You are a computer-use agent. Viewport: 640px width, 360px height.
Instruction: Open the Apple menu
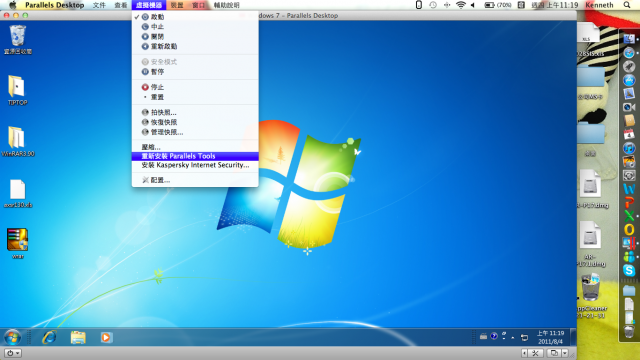13,5
